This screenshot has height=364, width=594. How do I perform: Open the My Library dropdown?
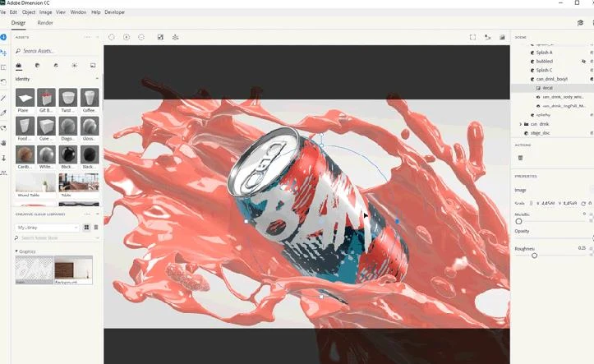click(47, 228)
